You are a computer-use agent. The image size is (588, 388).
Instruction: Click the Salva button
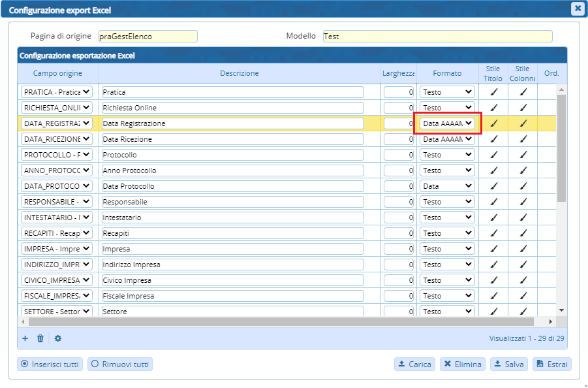tap(508, 364)
